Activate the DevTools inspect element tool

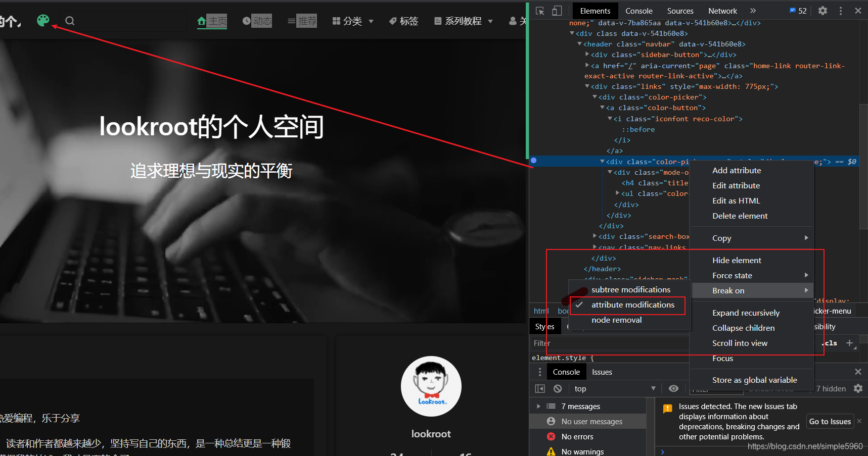coord(540,11)
